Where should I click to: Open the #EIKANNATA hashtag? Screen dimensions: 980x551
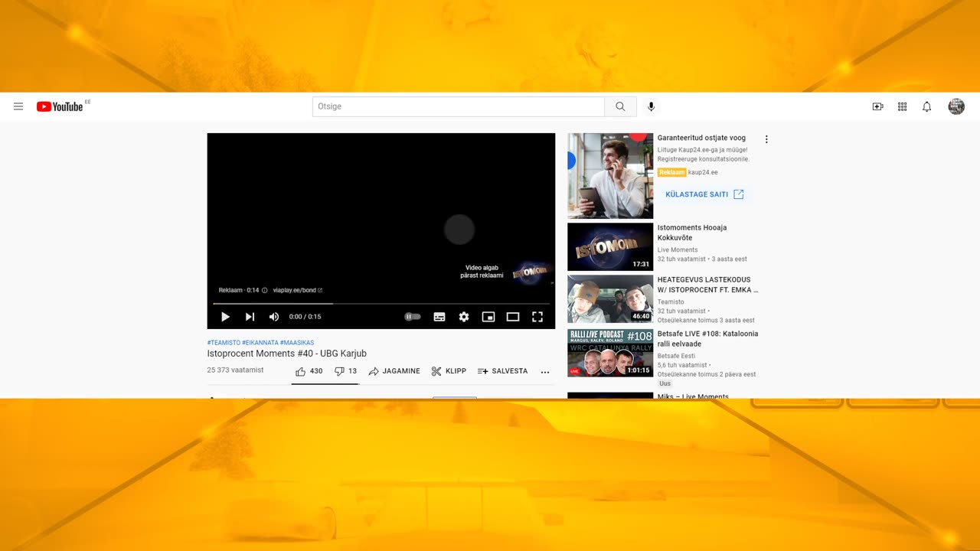click(260, 343)
